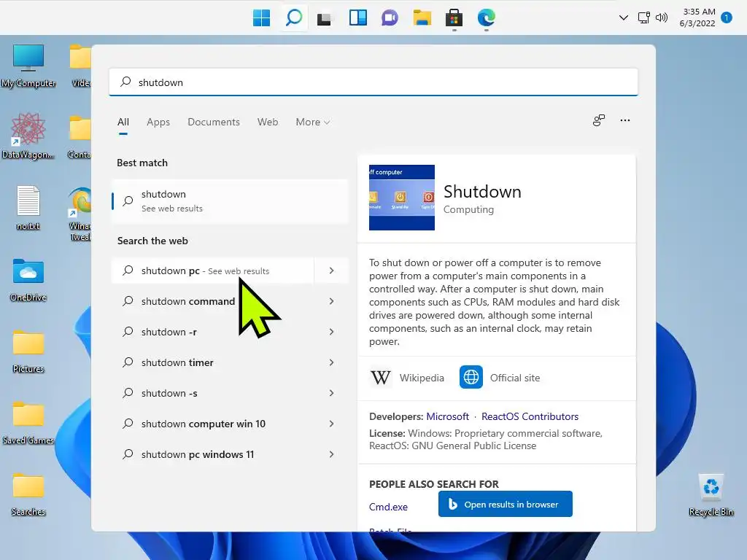Open the Official site link

click(515, 378)
